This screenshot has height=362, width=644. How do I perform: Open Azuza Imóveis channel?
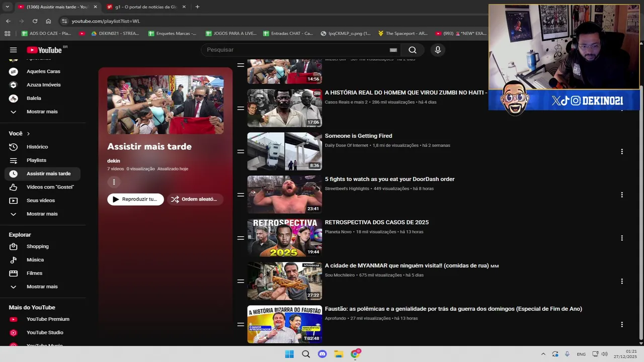[x=43, y=85]
